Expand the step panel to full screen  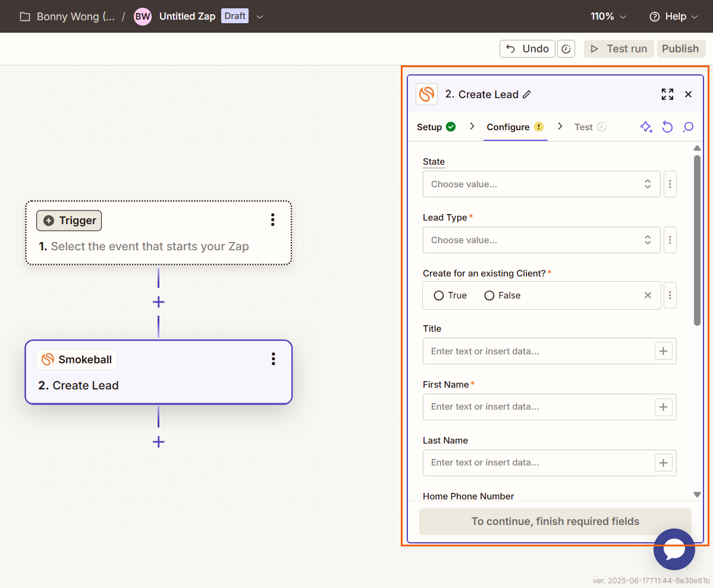point(667,94)
